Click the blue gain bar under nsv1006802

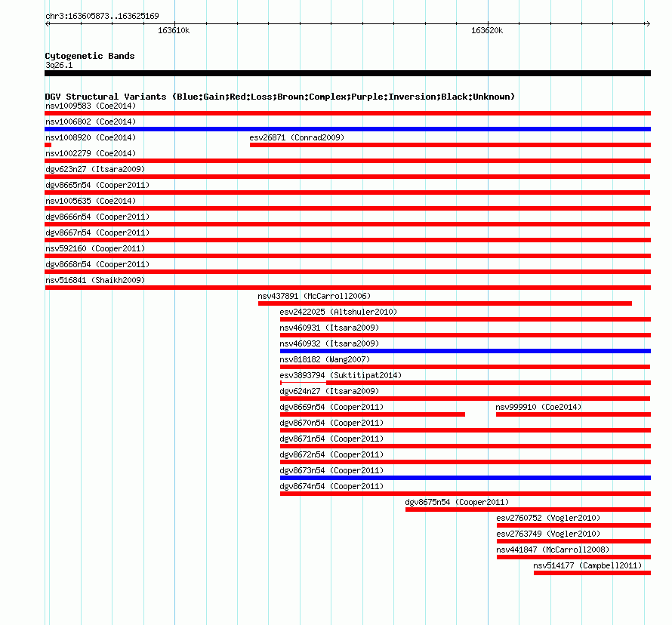point(347,129)
